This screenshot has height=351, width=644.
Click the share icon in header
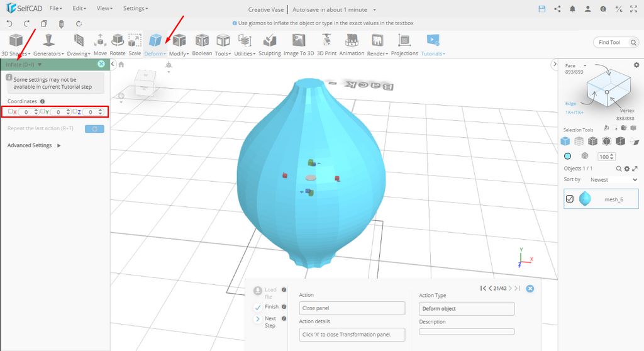pyautogui.click(x=557, y=9)
